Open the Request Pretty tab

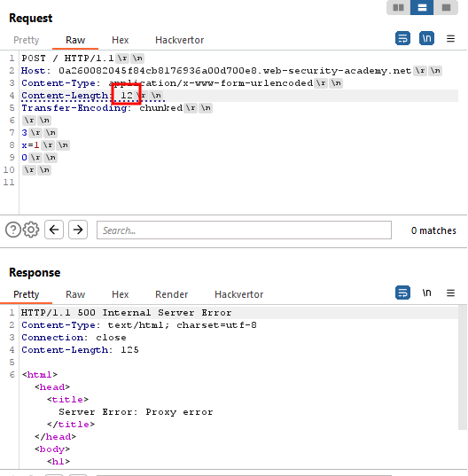[27, 40]
